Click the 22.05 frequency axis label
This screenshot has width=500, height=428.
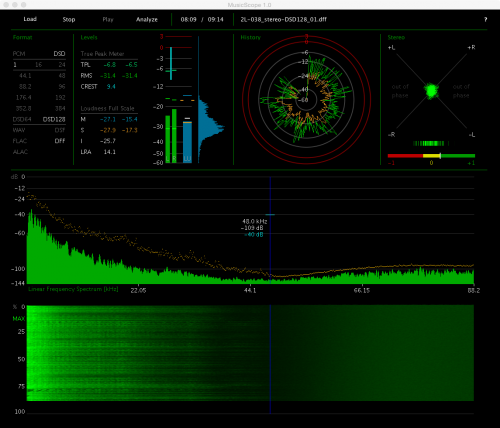tap(138, 290)
